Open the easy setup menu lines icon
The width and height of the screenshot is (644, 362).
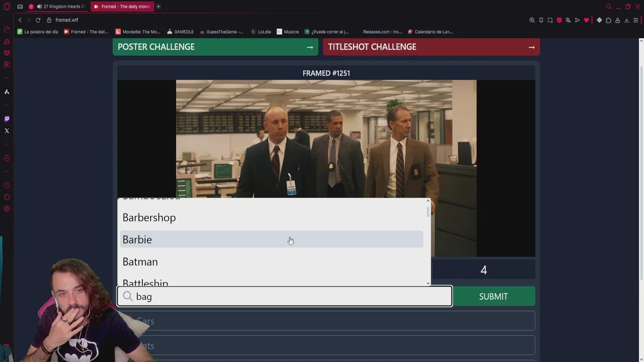coord(635,20)
